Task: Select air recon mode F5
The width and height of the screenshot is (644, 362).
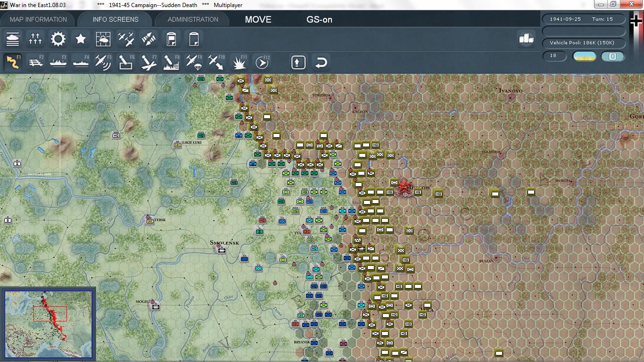Action: point(103,62)
